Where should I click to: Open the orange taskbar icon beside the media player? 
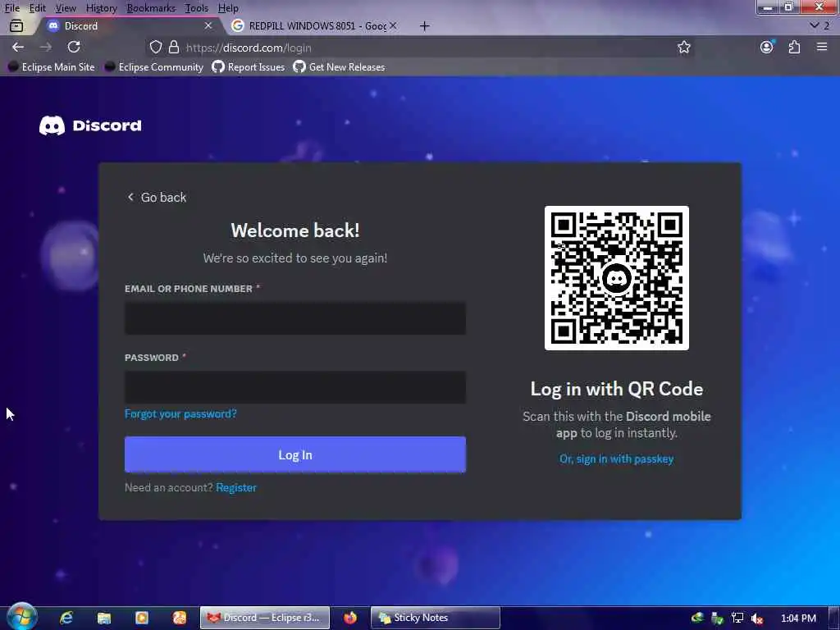coord(180,618)
